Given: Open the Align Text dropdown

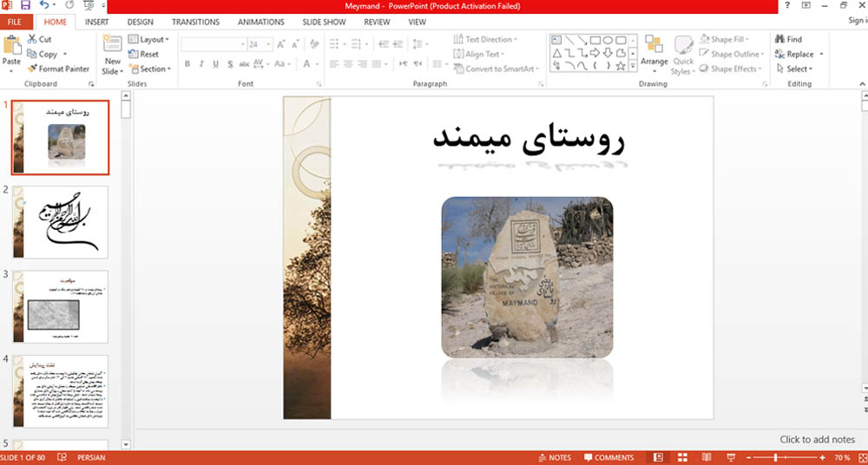Looking at the screenshot, I should tap(479, 55).
